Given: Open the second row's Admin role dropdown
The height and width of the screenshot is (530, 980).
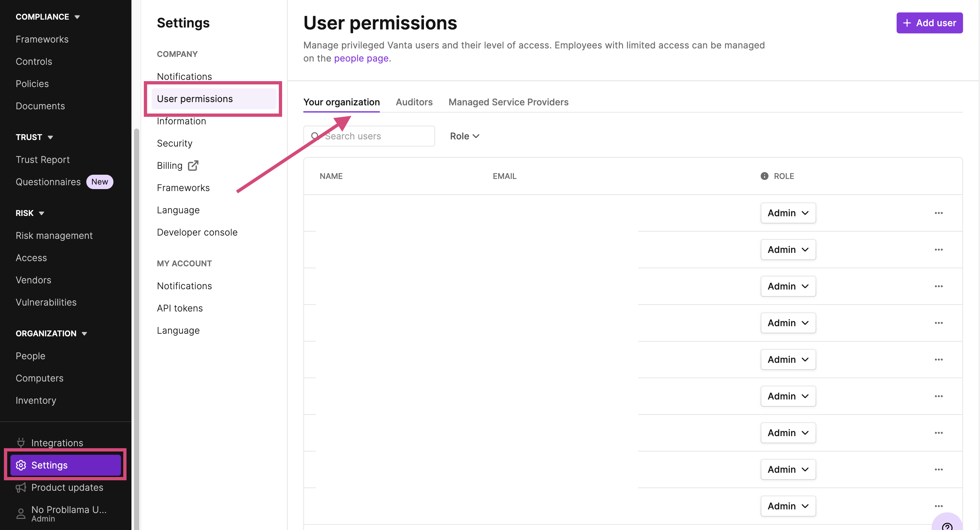Looking at the screenshot, I should point(788,249).
